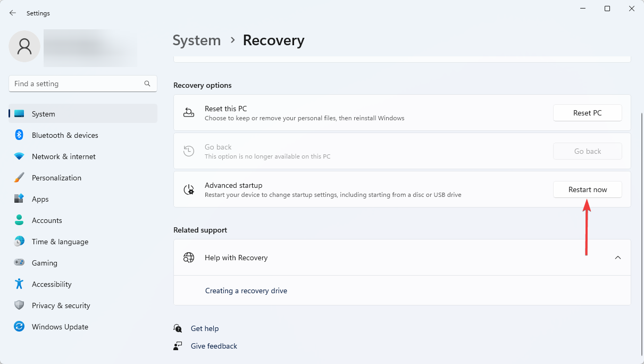This screenshot has width=644, height=364.
Task: Click the magnifier icon in the search box
Action: tap(147, 84)
